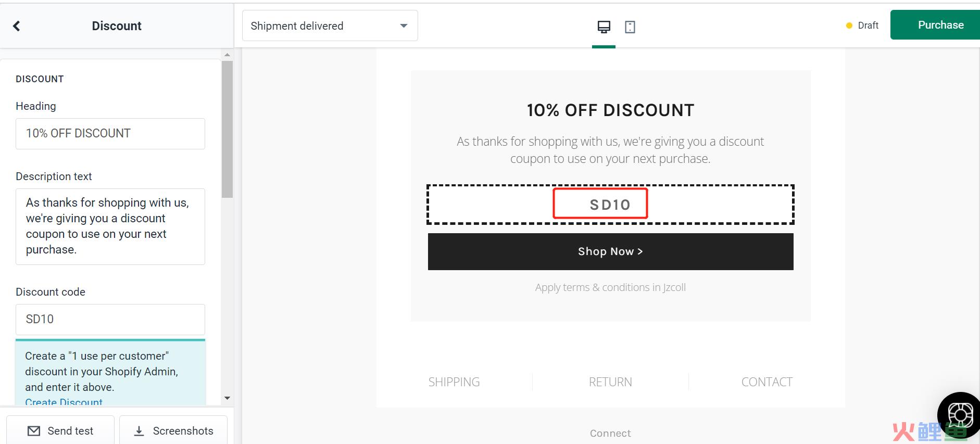Select the CONTACT footer link
The height and width of the screenshot is (444, 980).
click(767, 382)
